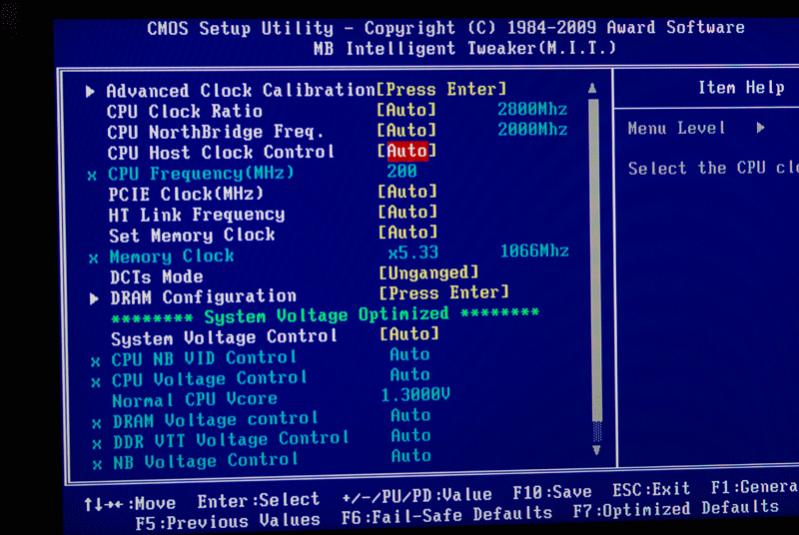Screen dimensions: 799x535
Task: Click the scrollbar down arrow
Action: click(x=596, y=450)
